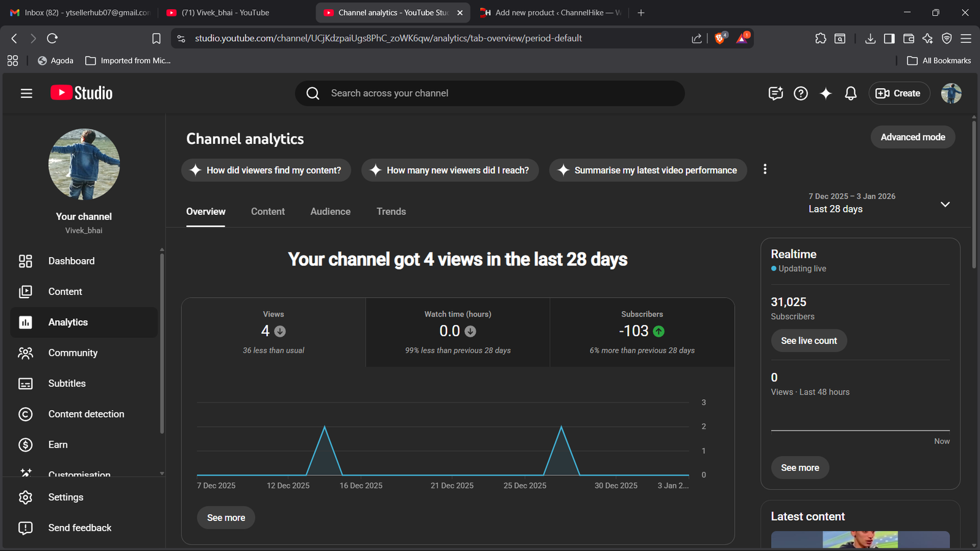
Task: Select the Watch time (hours) metric card
Action: (x=458, y=332)
